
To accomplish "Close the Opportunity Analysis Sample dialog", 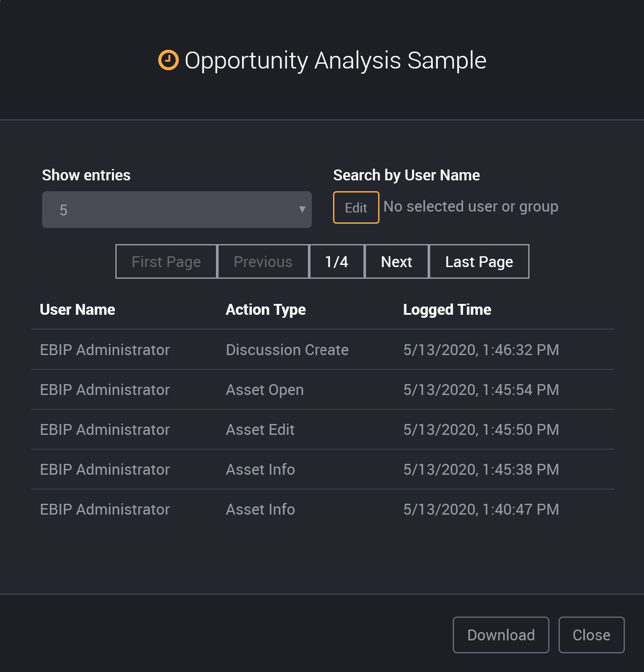I will (x=592, y=635).
